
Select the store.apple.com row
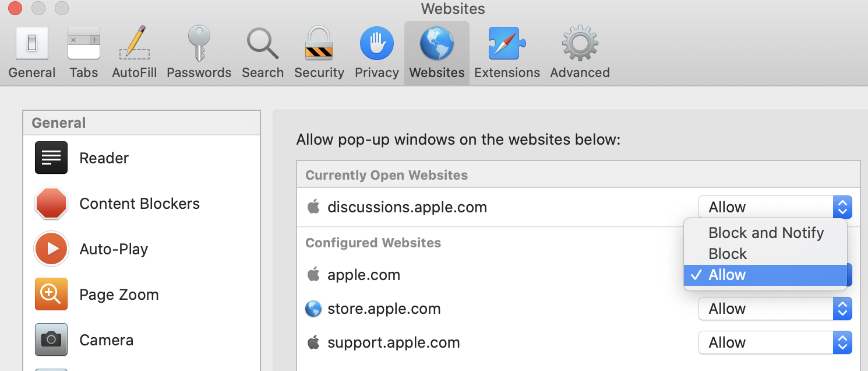click(578, 309)
